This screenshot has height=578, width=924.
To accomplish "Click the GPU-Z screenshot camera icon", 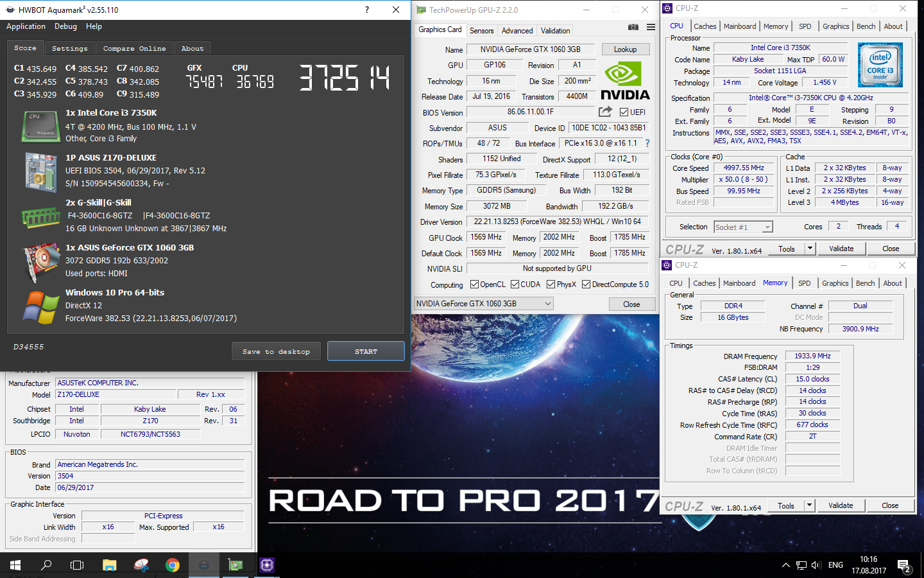I will point(633,27).
